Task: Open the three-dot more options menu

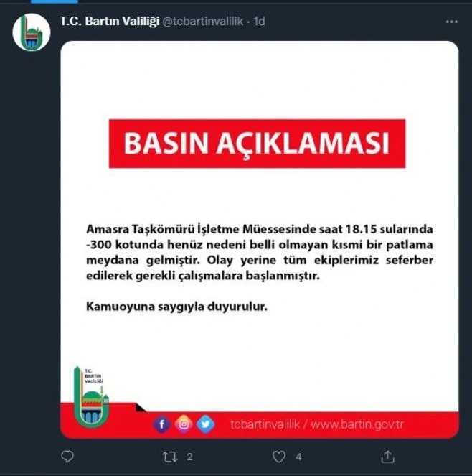Action: pyautogui.click(x=452, y=22)
